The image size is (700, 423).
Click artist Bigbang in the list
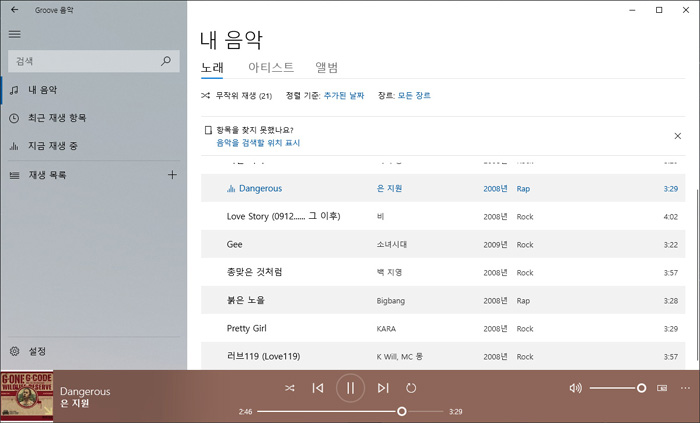(x=391, y=301)
